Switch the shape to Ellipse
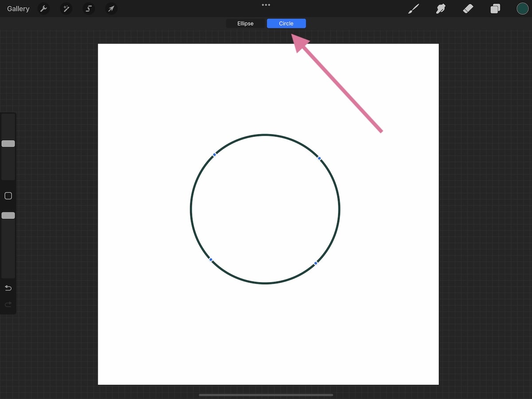The height and width of the screenshot is (399, 532). point(246,23)
